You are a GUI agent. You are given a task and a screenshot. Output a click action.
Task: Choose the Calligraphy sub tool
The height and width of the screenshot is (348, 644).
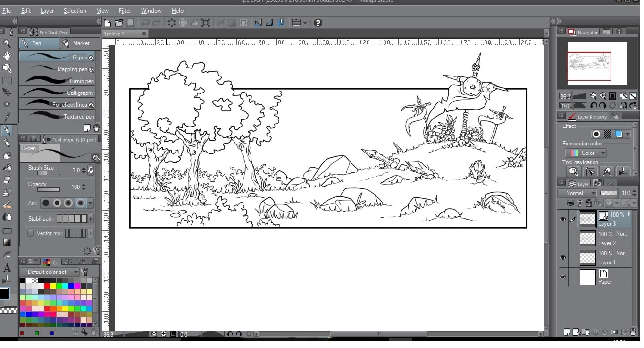(x=57, y=93)
